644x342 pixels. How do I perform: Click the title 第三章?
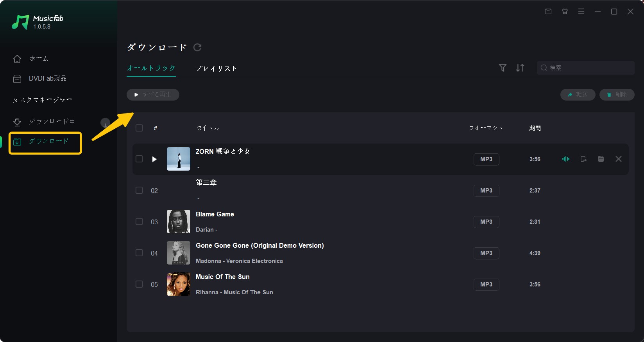(x=206, y=183)
